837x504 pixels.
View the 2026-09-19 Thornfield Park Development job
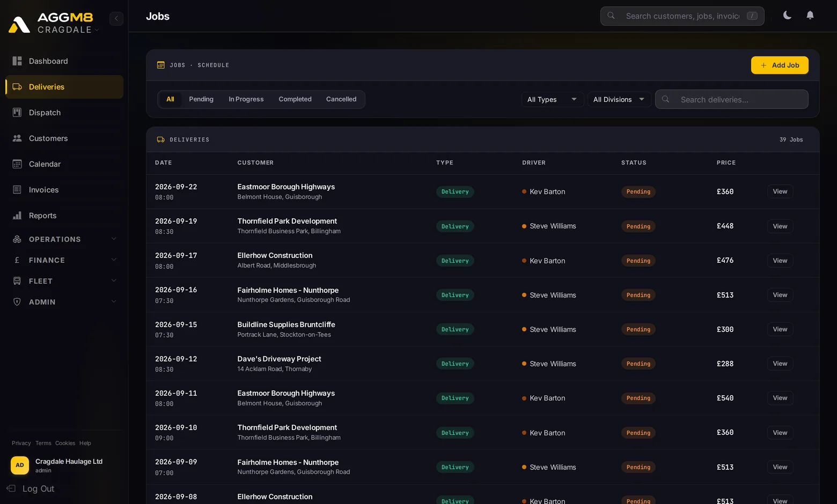click(780, 226)
